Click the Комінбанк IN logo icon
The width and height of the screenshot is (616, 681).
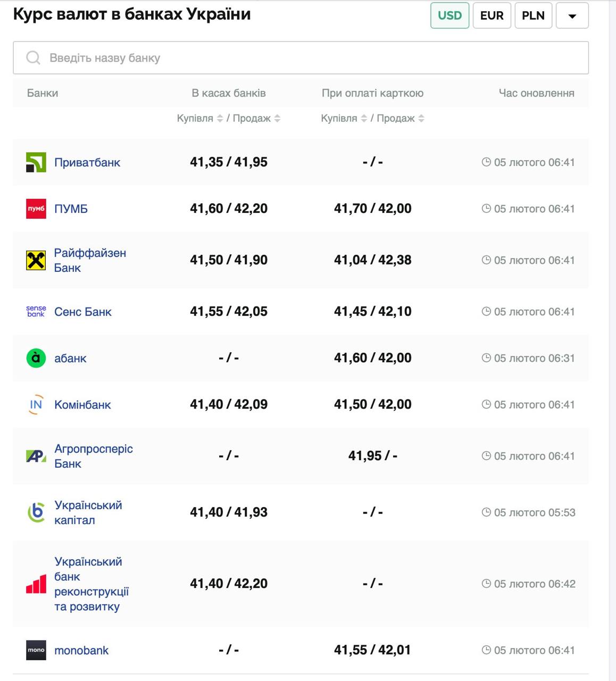pyautogui.click(x=36, y=404)
